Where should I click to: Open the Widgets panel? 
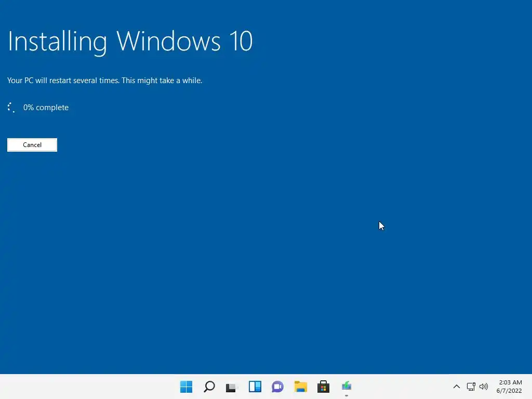coord(255,387)
